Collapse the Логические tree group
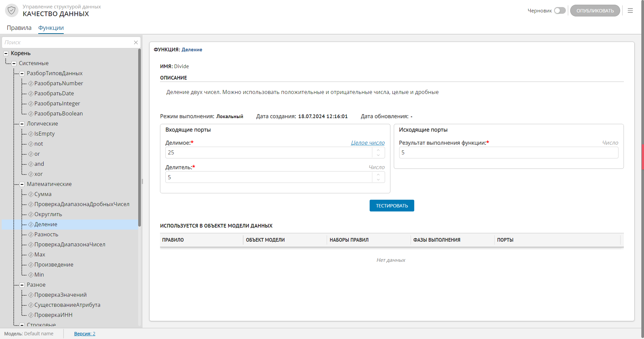Viewport: 644px width, 339px height. 22,124
